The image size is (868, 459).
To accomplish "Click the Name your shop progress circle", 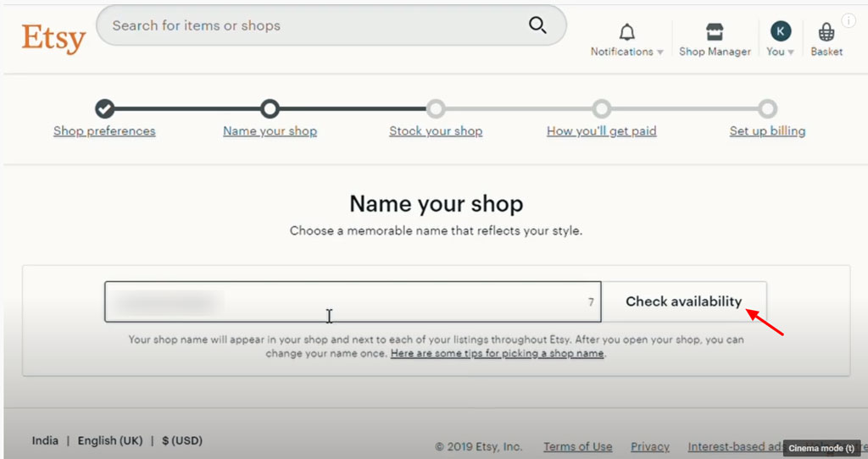I will pos(270,108).
